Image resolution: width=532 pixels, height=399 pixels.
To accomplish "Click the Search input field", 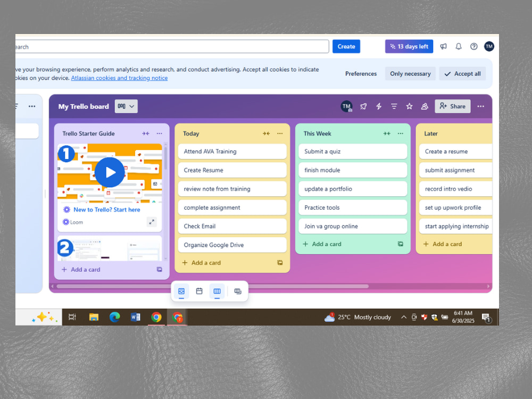I will [172, 46].
